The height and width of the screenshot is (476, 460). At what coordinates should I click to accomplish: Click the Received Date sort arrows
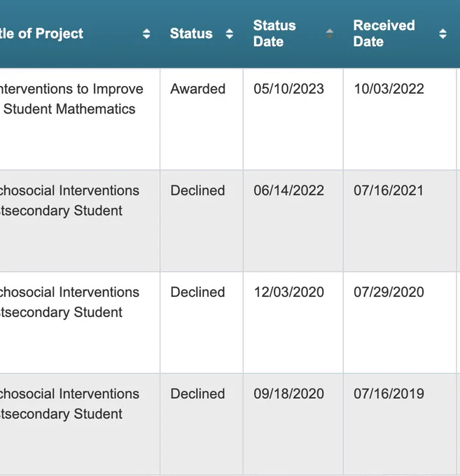click(442, 34)
